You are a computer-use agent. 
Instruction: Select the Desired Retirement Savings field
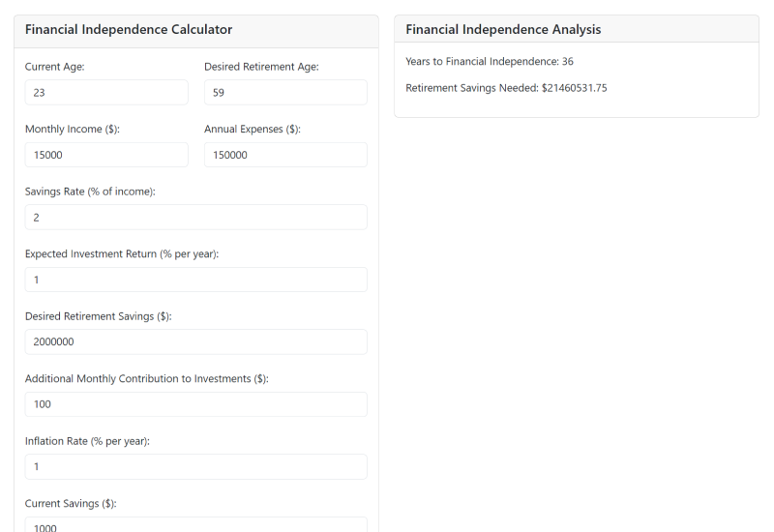(195, 341)
